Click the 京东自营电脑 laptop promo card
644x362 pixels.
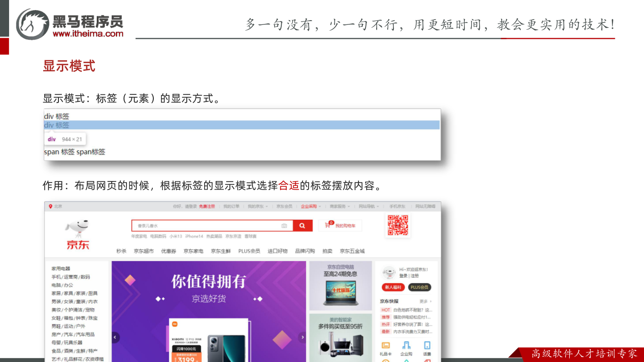click(x=340, y=285)
